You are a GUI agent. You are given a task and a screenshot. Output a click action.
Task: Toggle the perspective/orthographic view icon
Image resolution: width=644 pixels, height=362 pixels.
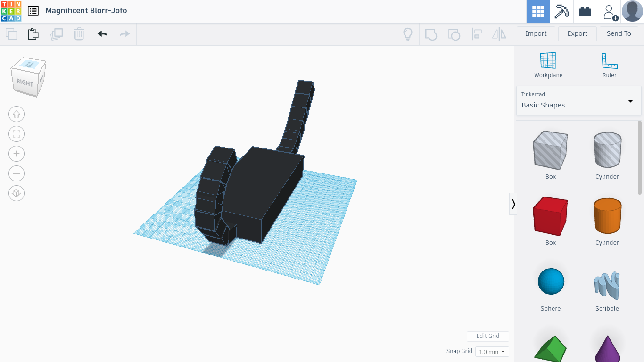(17, 193)
